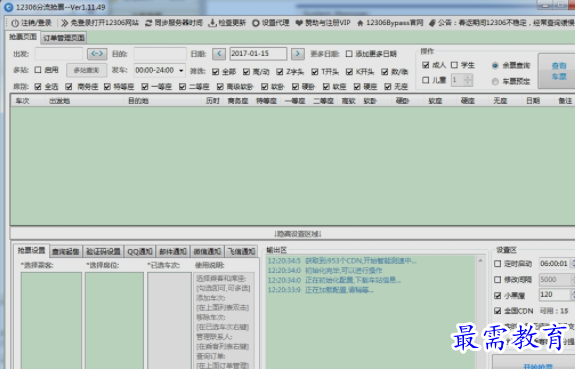575x369 pixels.
Task: Switch to the 抢票页面 tab
Action: point(23,37)
